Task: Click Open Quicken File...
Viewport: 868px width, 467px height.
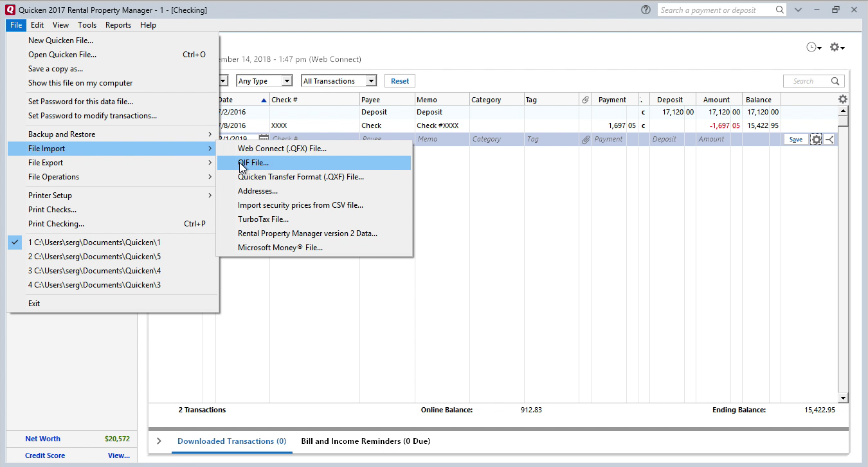Action: pyautogui.click(x=113, y=55)
